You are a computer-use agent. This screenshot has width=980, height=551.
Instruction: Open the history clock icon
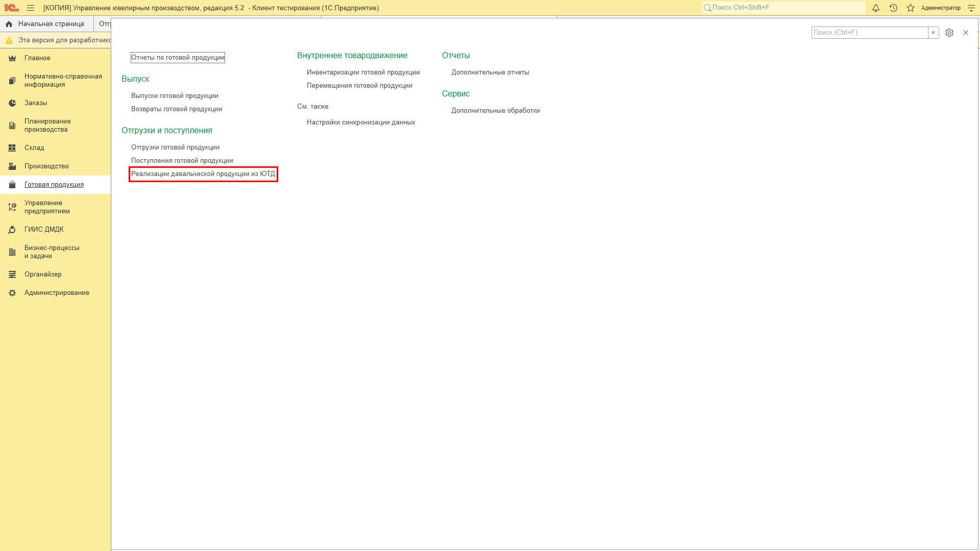tap(893, 8)
